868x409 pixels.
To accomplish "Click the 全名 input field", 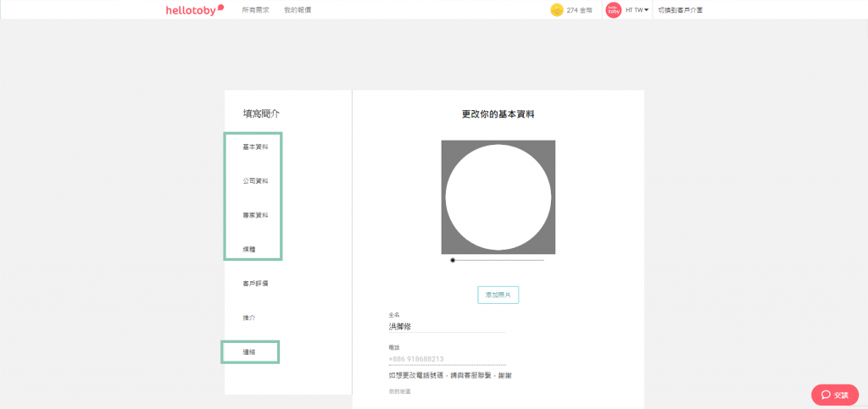I will coord(447,326).
